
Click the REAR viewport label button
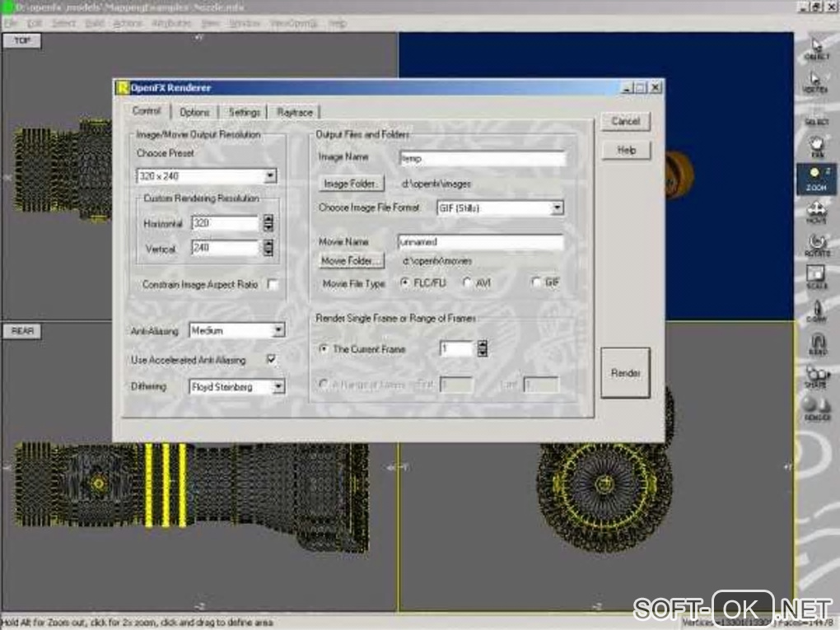click(x=22, y=331)
